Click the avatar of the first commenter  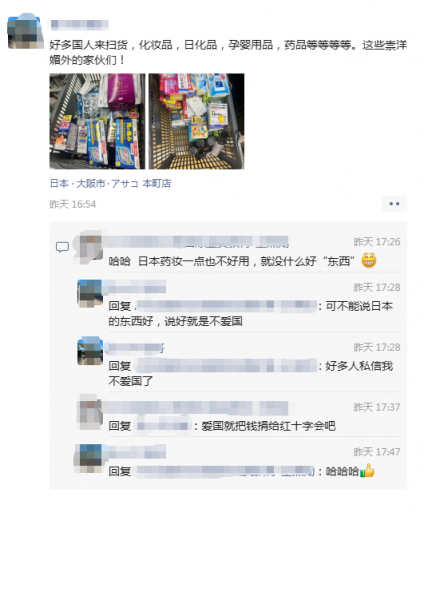[90, 248]
